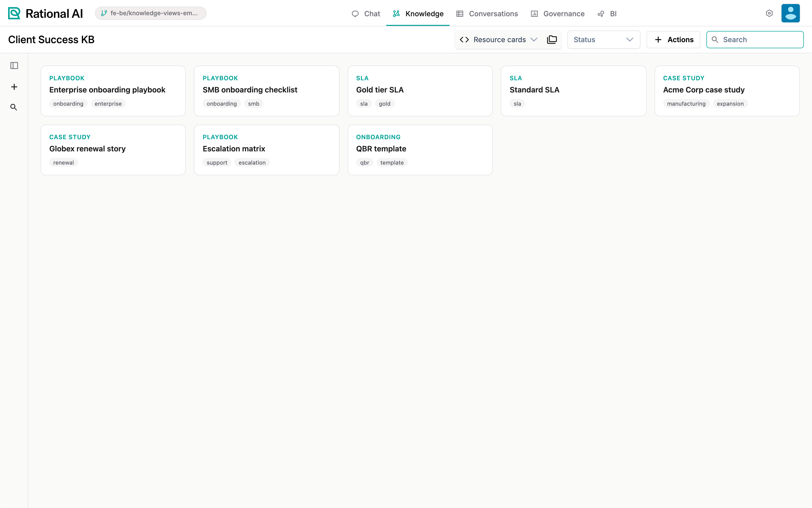The height and width of the screenshot is (508, 812).
Task: Open the SMB onboarding checklist card
Action: point(266,91)
